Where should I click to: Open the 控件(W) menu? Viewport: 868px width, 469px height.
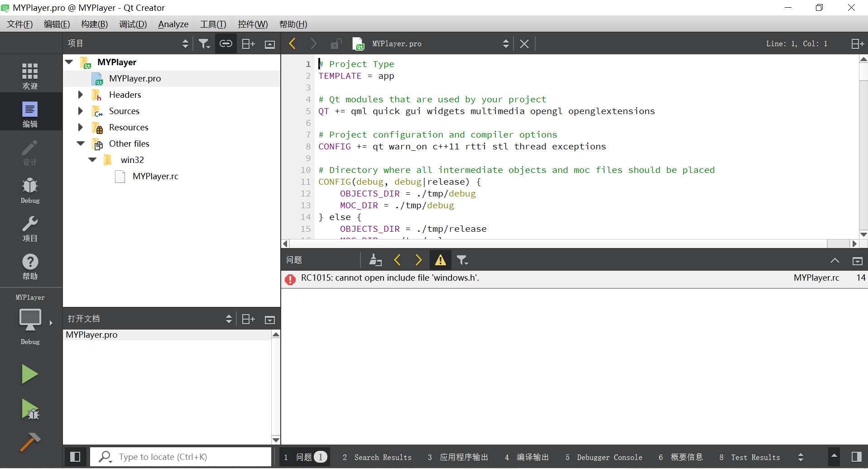tap(253, 24)
